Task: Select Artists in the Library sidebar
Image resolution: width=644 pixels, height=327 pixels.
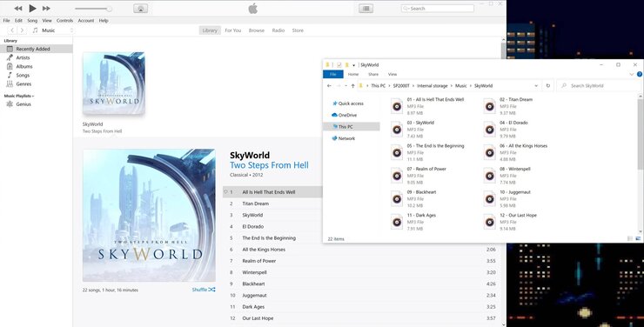Action: click(23, 57)
